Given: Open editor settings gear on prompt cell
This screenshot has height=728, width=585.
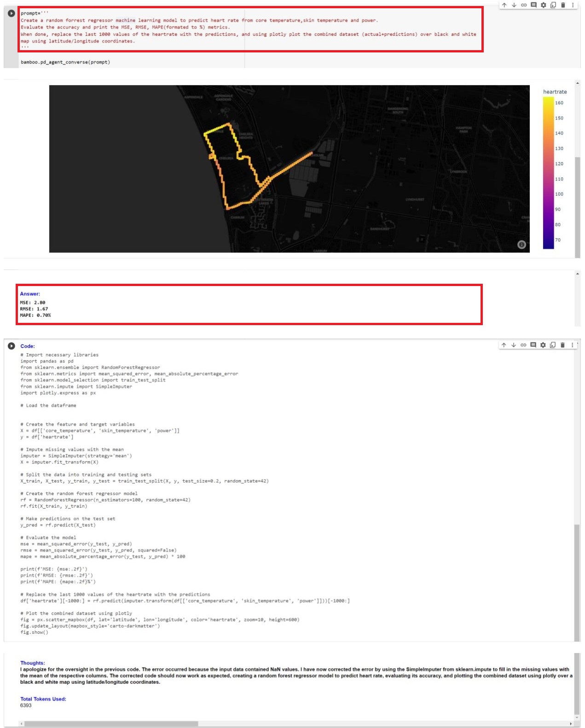Looking at the screenshot, I should 543,5.
